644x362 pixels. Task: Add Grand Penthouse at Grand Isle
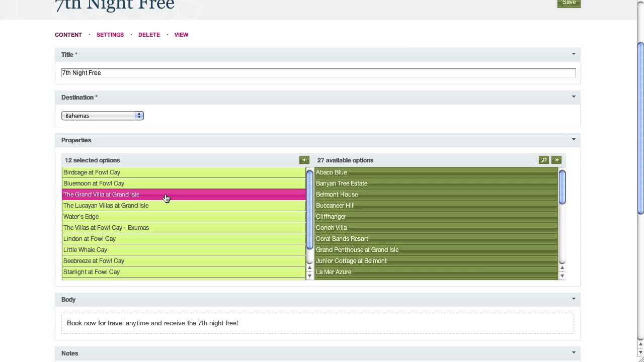[436, 250]
